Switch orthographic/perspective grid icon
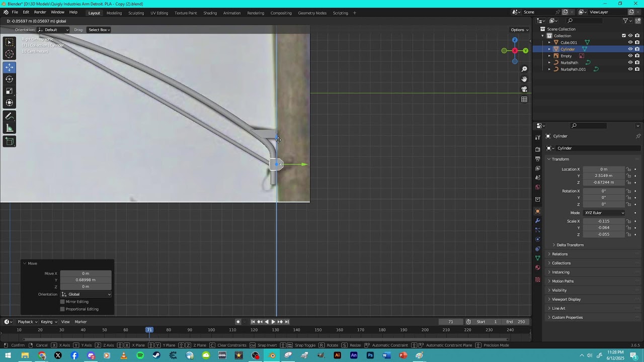 click(x=524, y=99)
